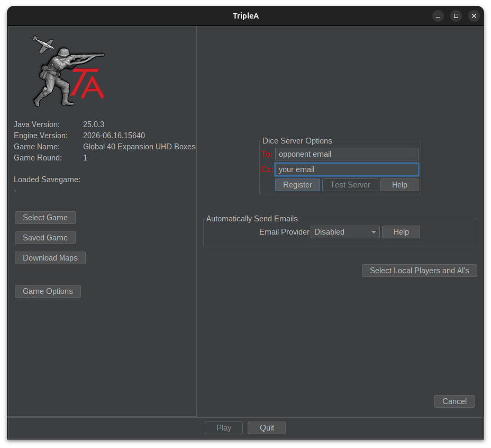Quit TripleA with the Quit button
The height and width of the screenshot is (448, 491).
coord(267,428)
